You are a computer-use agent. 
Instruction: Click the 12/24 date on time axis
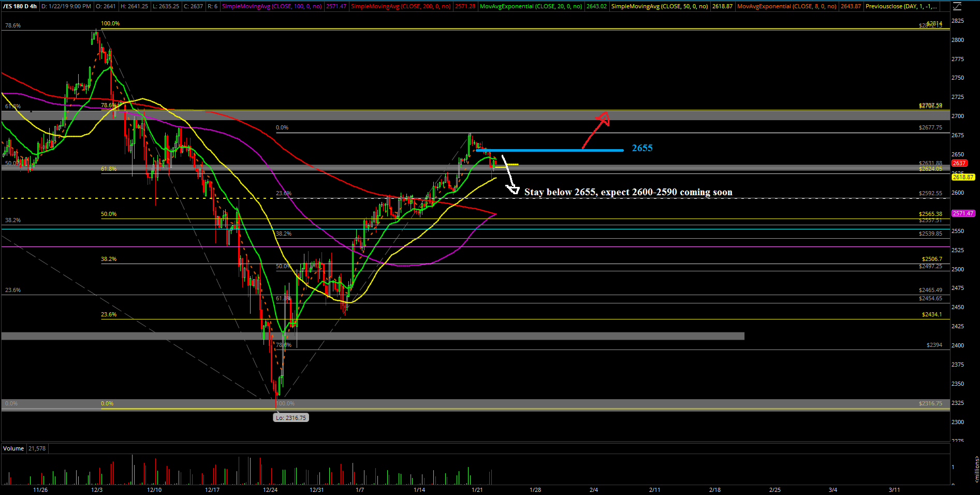[x=270, y=490]
